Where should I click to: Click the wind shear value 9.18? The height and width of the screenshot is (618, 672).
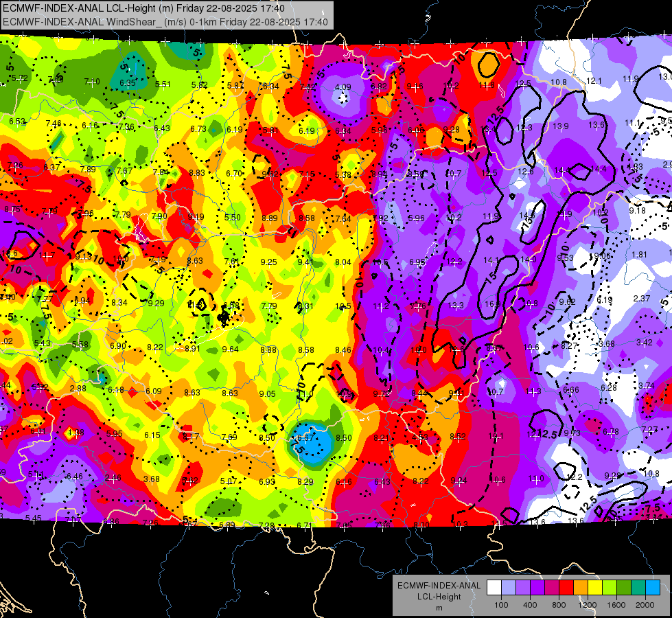(x=637, y=211)
